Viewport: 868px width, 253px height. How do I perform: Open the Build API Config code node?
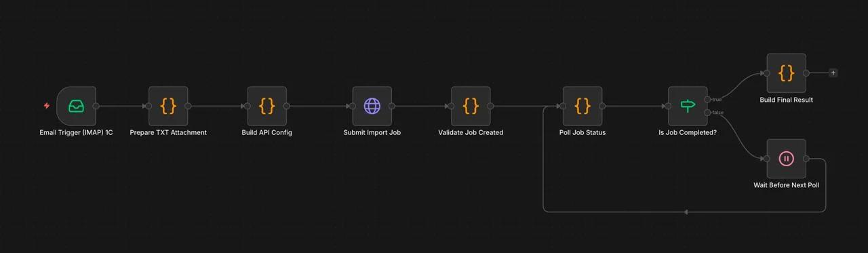[267, 106]
